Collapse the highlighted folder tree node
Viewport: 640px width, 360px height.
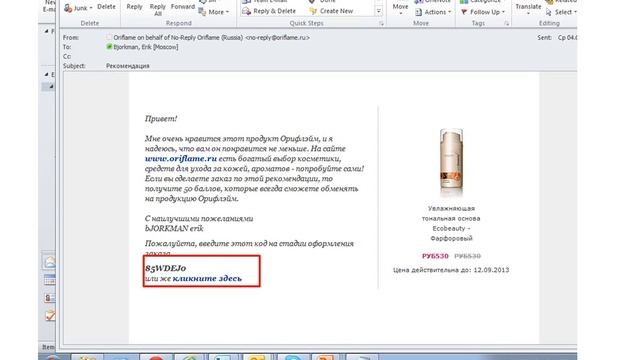tap(51, 87)
